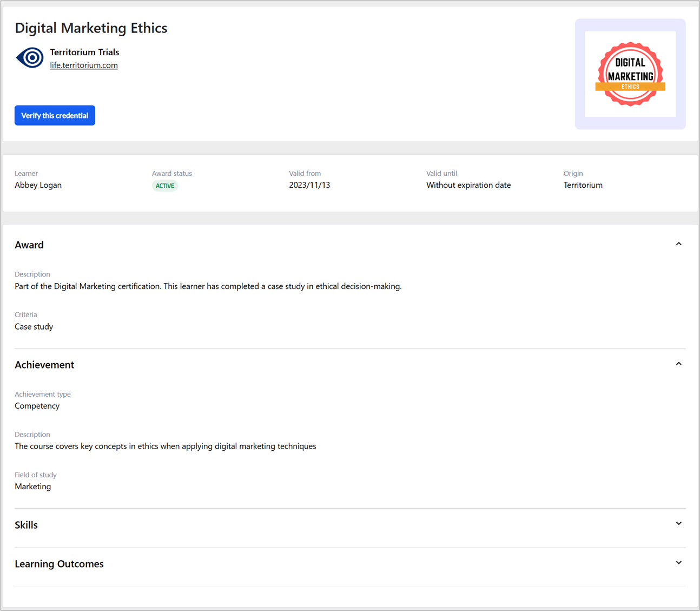This screenshot has height=611, width=700.
Task: Click the Territorium Trials issuer name
Action: coord(84,52)
